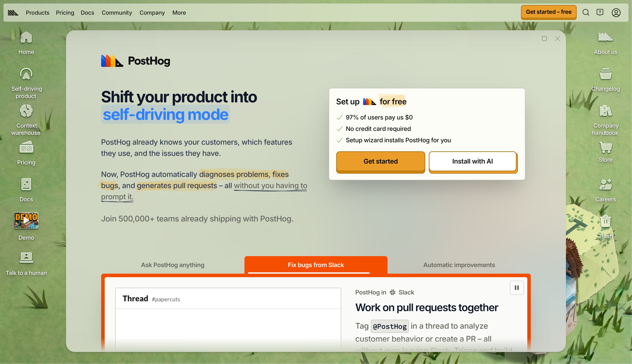Switch to Automatic improvements tab
This screenshot has height=364, width=632.
coord(459,265)
